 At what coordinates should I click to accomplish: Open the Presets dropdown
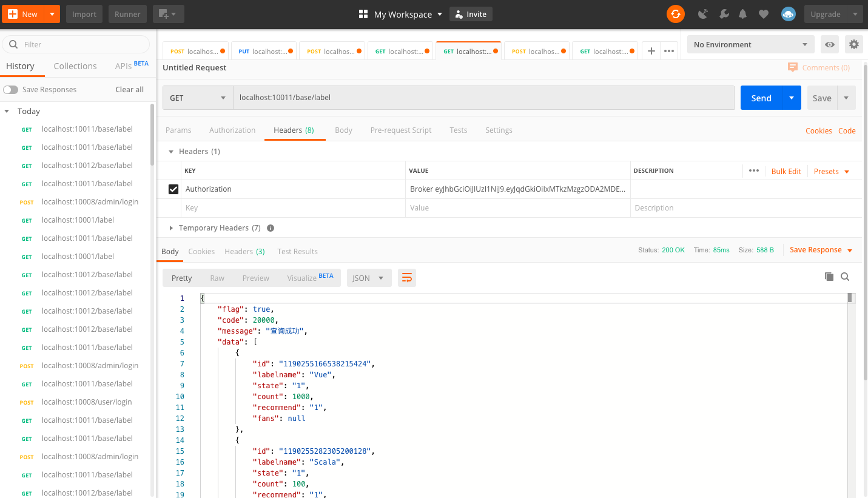pos(832,172)
